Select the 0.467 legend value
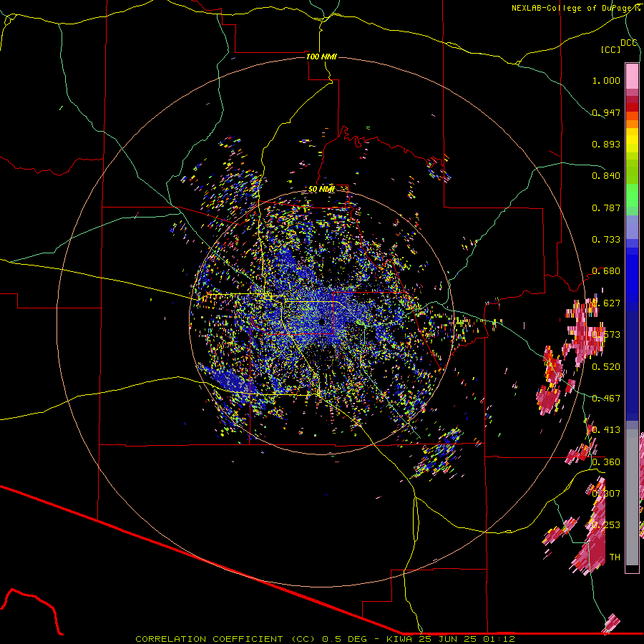This screenshot has height=644, width=644. pos(606,398)
